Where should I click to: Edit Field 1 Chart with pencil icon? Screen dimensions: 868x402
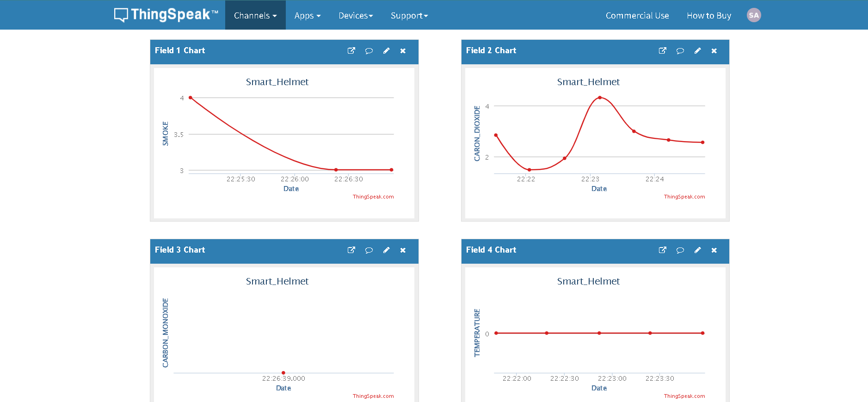click(386, 51)
